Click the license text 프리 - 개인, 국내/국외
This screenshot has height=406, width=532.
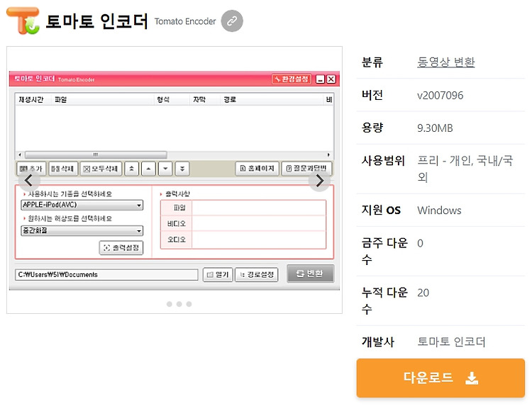pyautogui.click(x=465, y=169)
